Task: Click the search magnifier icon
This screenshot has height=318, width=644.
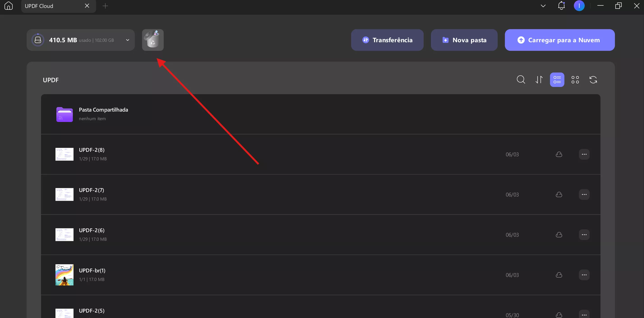Action: click(521, 80)
